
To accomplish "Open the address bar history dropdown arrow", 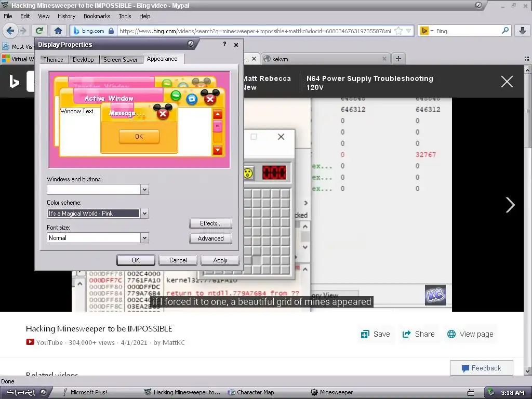I will [x=408, y=31].
